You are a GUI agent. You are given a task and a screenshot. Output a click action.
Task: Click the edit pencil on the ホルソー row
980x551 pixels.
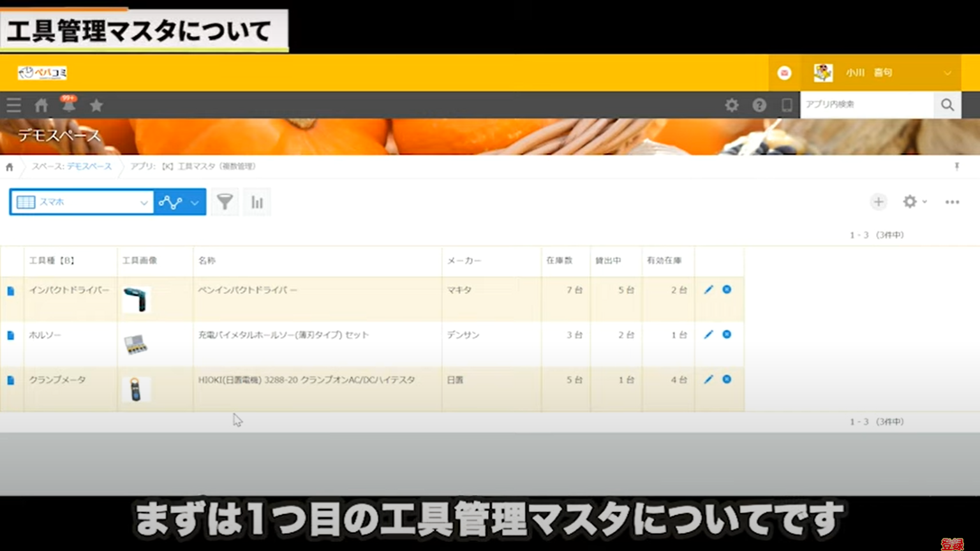coord(708,334)
